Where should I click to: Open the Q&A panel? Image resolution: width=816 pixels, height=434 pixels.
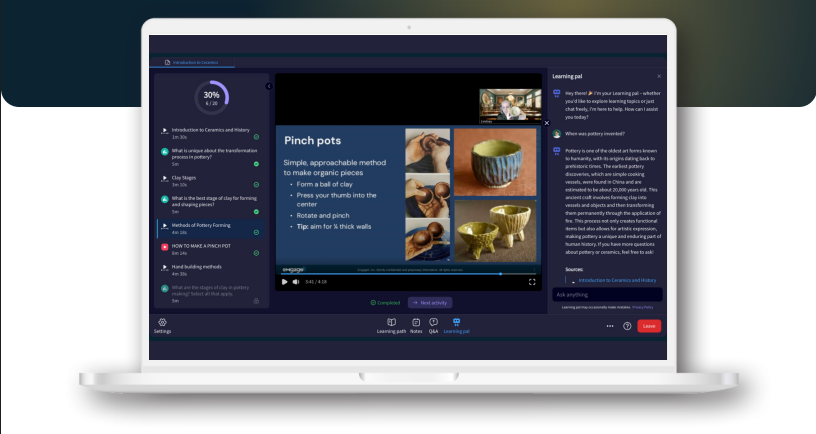click(433, 324)
